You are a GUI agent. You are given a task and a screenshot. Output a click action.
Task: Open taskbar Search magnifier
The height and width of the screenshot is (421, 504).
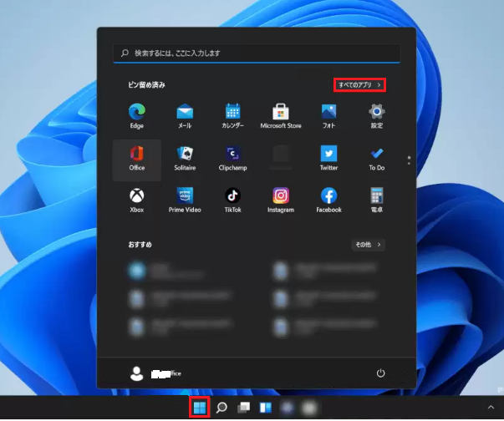221,408
